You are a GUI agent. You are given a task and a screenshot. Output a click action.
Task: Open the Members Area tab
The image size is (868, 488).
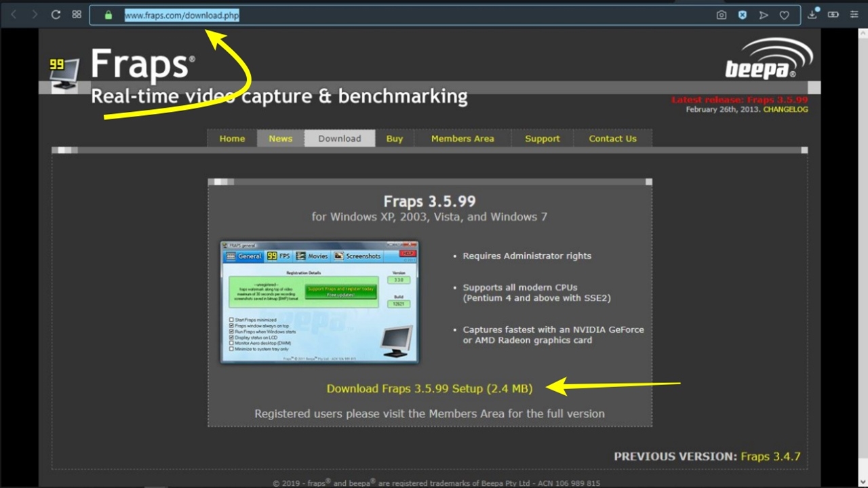(x=462, y=138)
